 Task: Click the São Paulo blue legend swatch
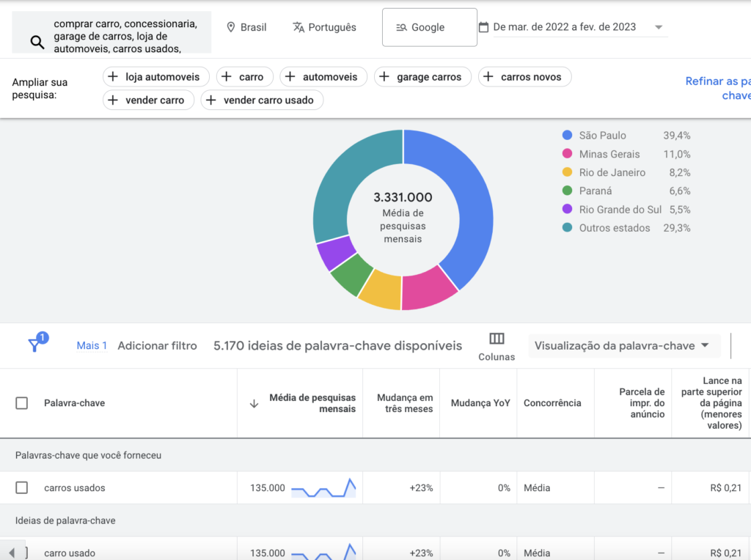tap(567, 136)
